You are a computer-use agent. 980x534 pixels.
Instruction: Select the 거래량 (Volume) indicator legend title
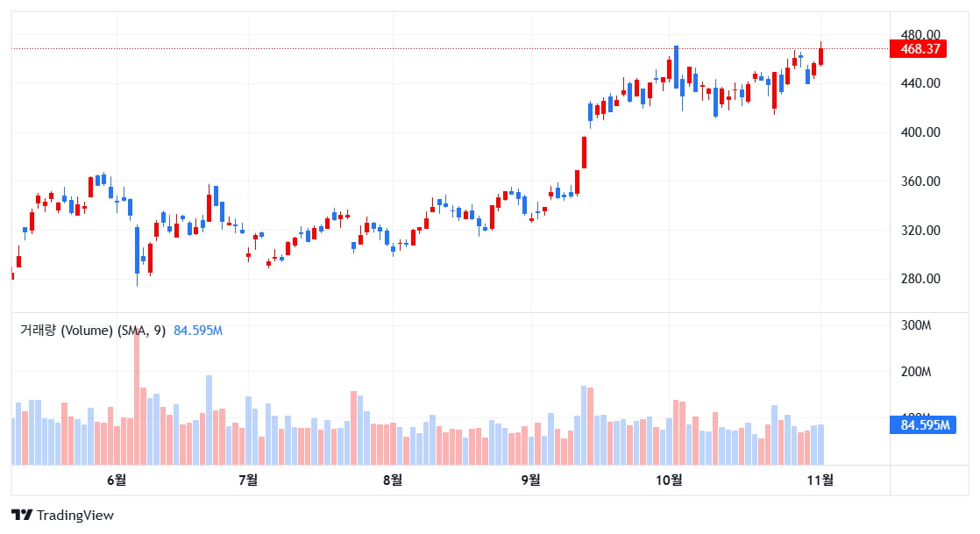click(93, 331)
